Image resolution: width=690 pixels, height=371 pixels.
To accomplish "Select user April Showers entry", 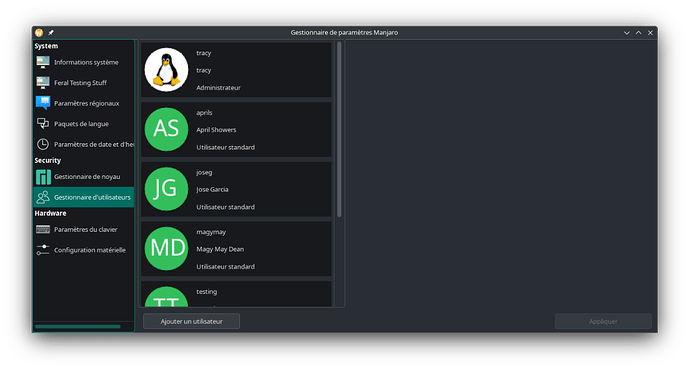I will (236, 129).
